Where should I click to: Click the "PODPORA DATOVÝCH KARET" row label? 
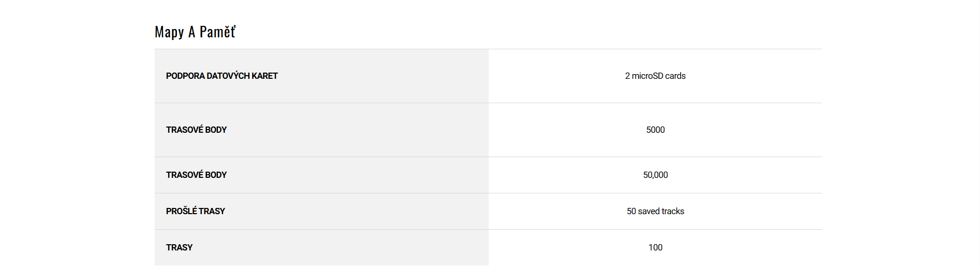tap(222, 76)
